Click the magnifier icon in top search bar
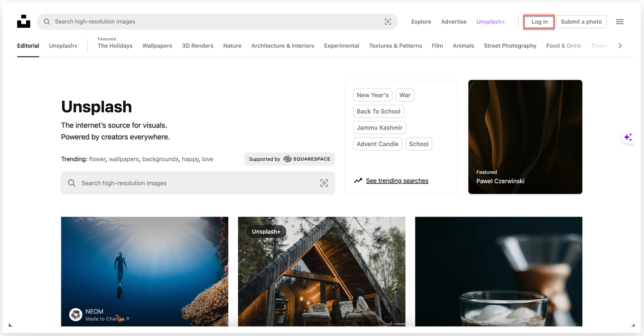This screenshot has height=336, width=644. (x=47, y=22)
